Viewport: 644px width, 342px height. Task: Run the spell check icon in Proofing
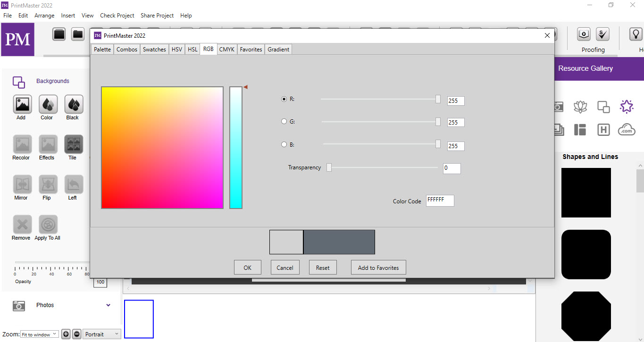coord(602,34)
